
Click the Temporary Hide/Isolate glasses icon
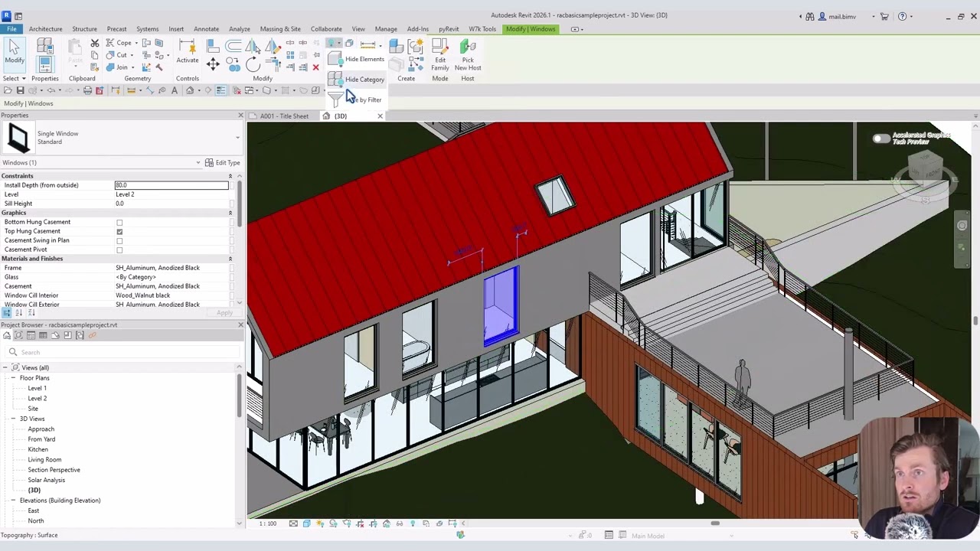tap(399, 523)
